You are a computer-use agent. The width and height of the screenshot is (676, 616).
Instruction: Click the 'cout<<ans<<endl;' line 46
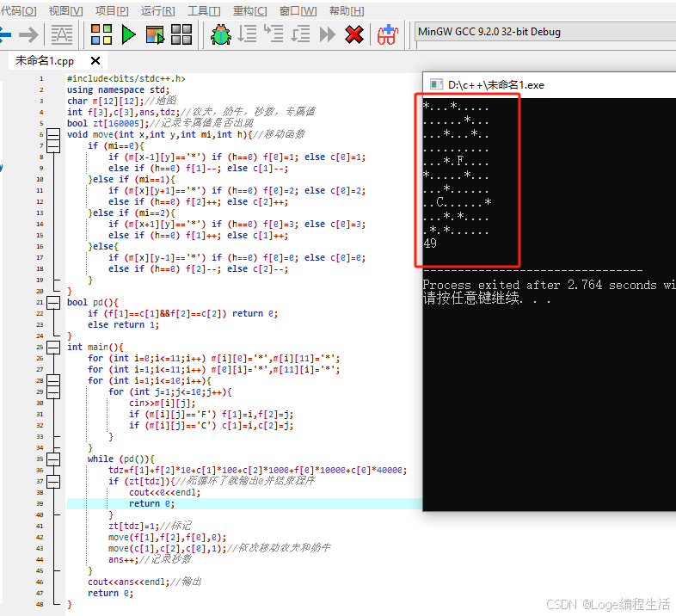[x=128, y=582]
